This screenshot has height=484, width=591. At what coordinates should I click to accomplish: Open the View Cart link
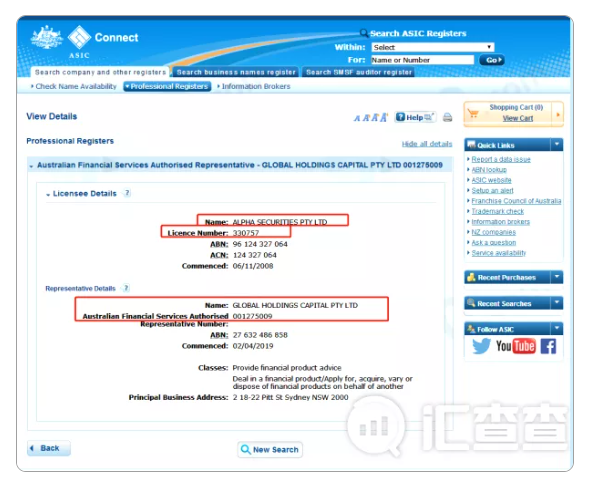coord(518,118)
